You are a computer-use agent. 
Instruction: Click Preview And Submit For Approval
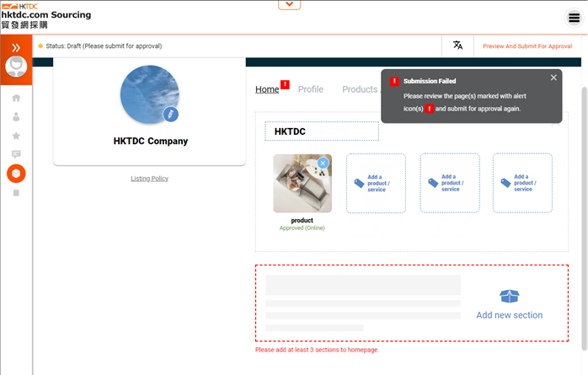point(527,46)
